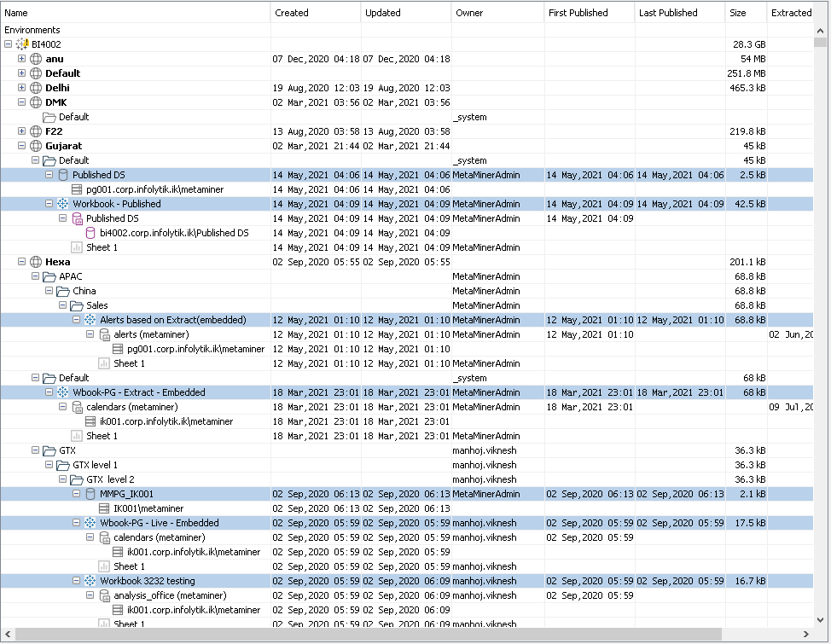The width and height of the screenshot is (831, 644).
Task: Click the globe icon next to Gujarat
Action: [36, 146]
